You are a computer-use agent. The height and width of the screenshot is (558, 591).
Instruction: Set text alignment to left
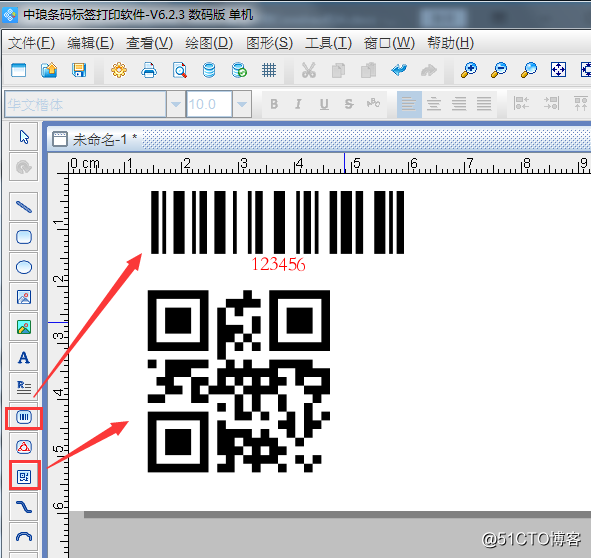click(409, 104)
